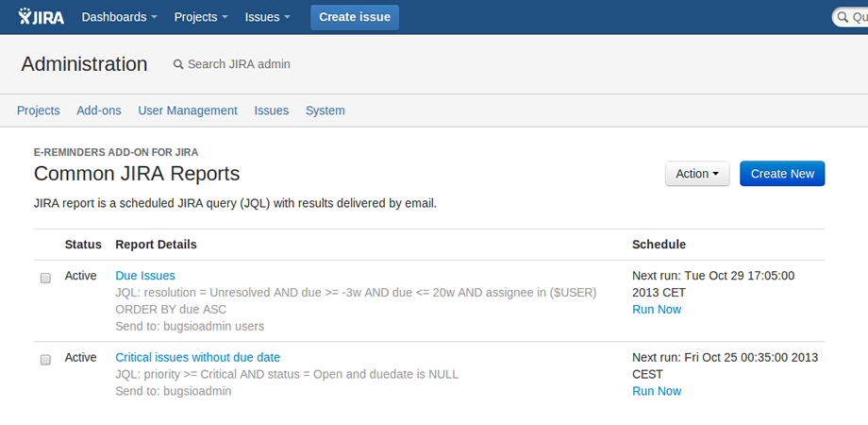868x425 pixels.
Task: Click the quick search box in header
Action: point(850,17)
